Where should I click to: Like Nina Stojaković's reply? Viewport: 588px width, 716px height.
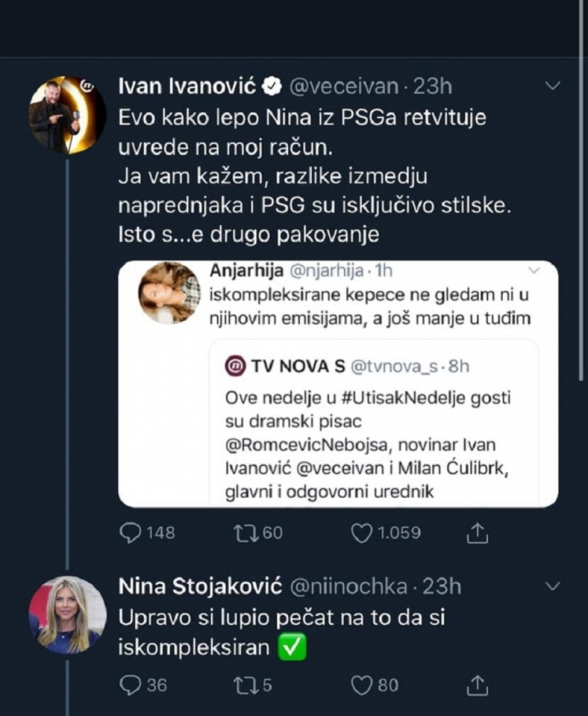point(361,686)
